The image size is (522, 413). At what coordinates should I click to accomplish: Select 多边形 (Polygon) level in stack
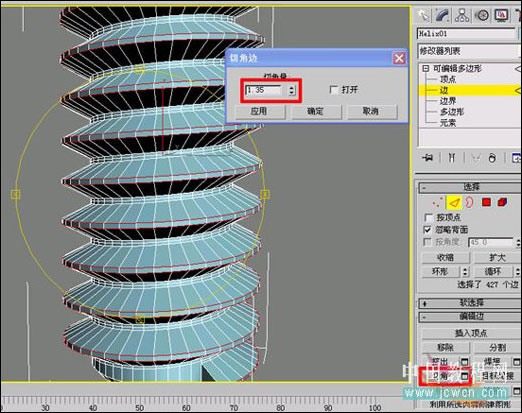452,112
